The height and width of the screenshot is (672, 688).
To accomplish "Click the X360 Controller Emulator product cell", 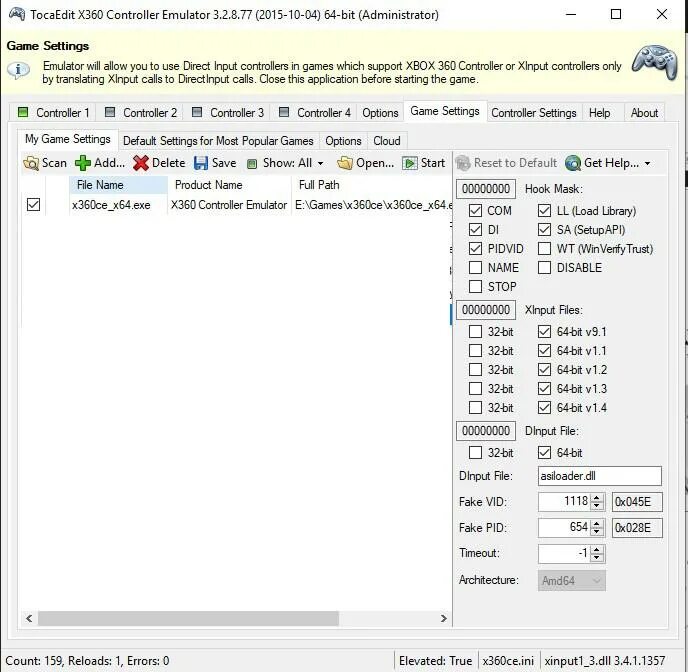I will (229, 205).
